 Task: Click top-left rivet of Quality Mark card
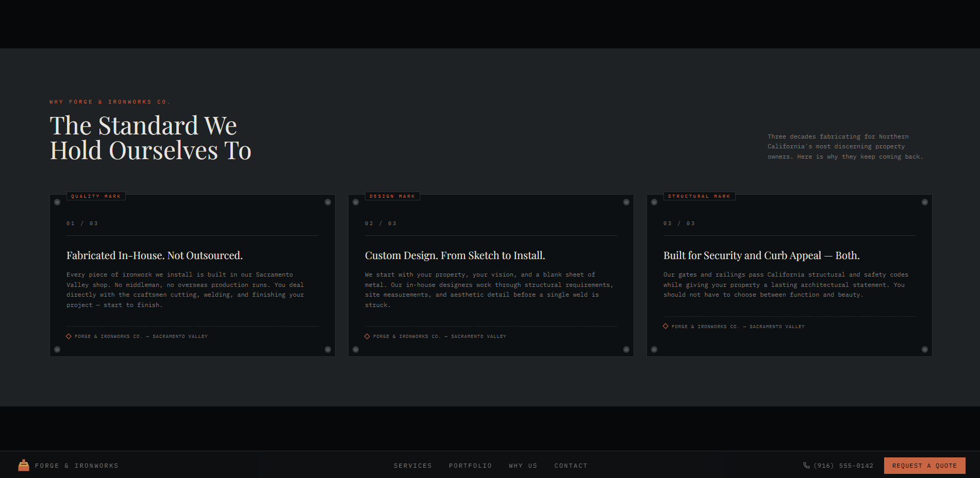tap(57, 202)
